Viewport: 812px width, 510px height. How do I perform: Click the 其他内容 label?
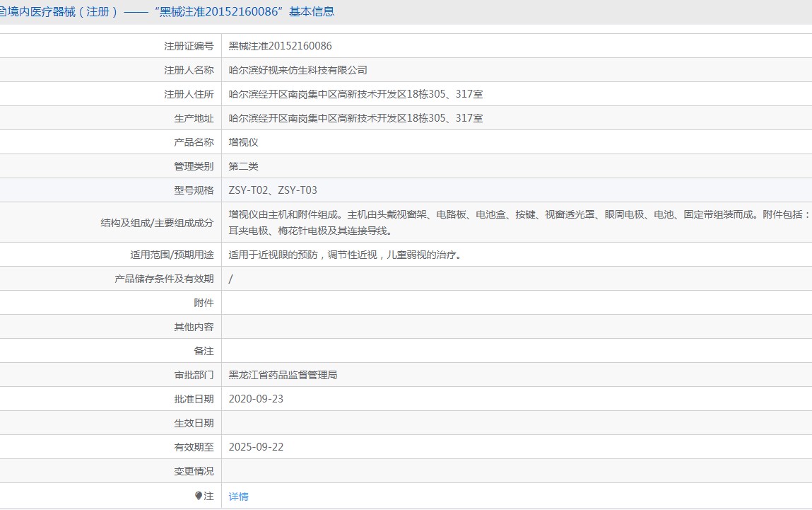point(194,327)
